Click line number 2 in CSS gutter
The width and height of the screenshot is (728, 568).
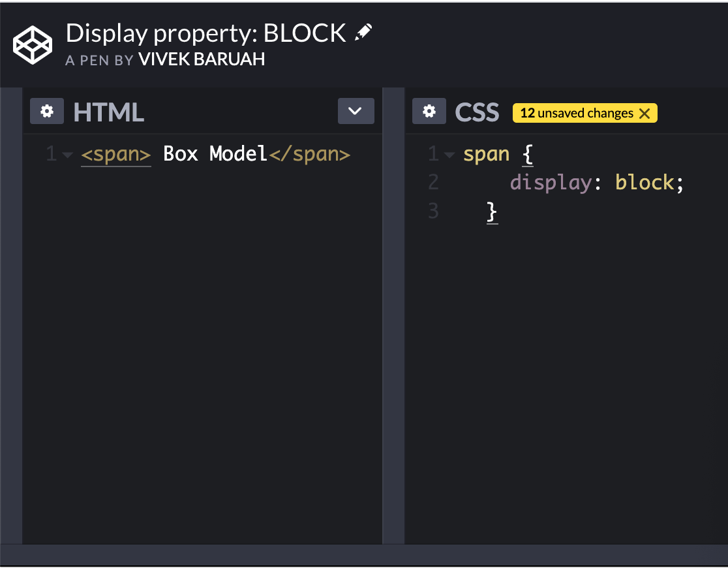coord(433,182)
